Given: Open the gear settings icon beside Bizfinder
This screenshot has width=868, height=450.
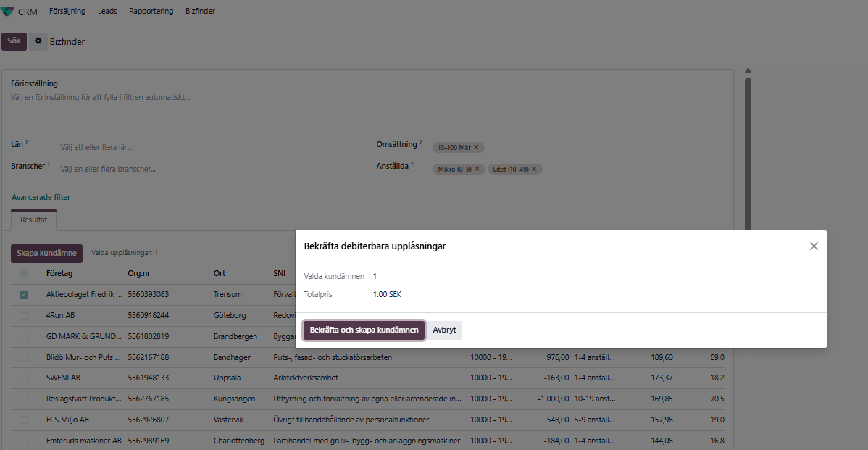Looking at the screenshot, I should tap(38, 41).
